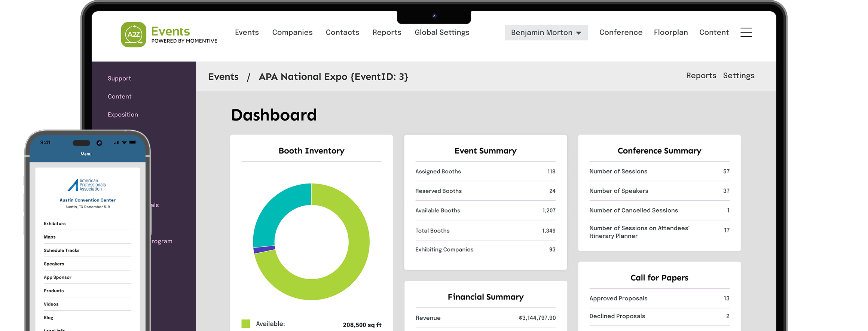868x331 pixels.
Task: Select Support in the sidebar
Action: click(x=119, y=79)
